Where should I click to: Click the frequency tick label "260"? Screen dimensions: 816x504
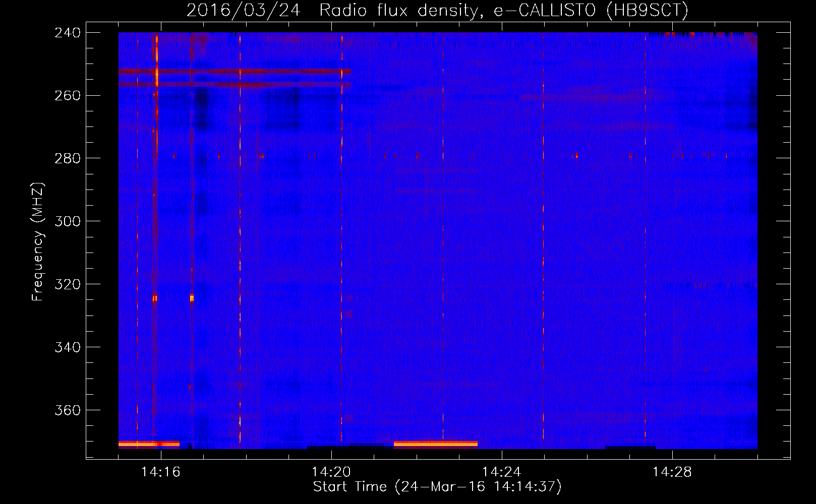click(68, 96)
